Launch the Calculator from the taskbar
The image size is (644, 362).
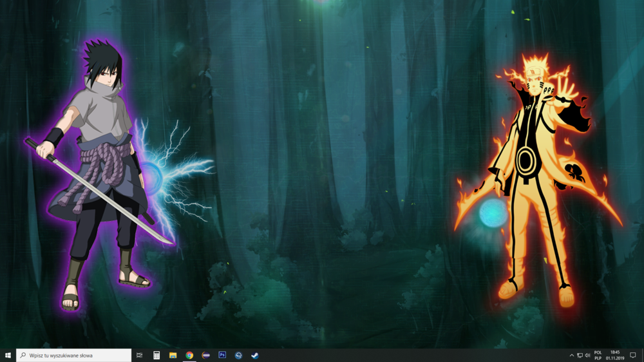156,356
